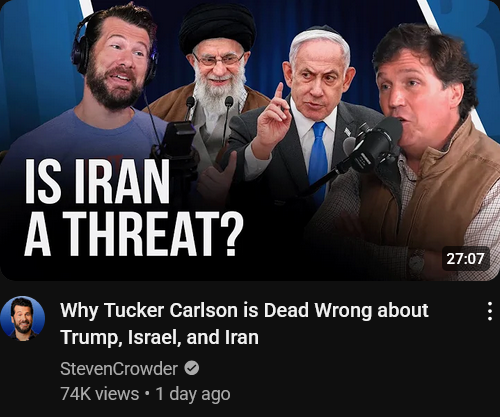The image size is (500, 417).
Task: Open the StevenCrowder channel name link
Action: point(119,369)
